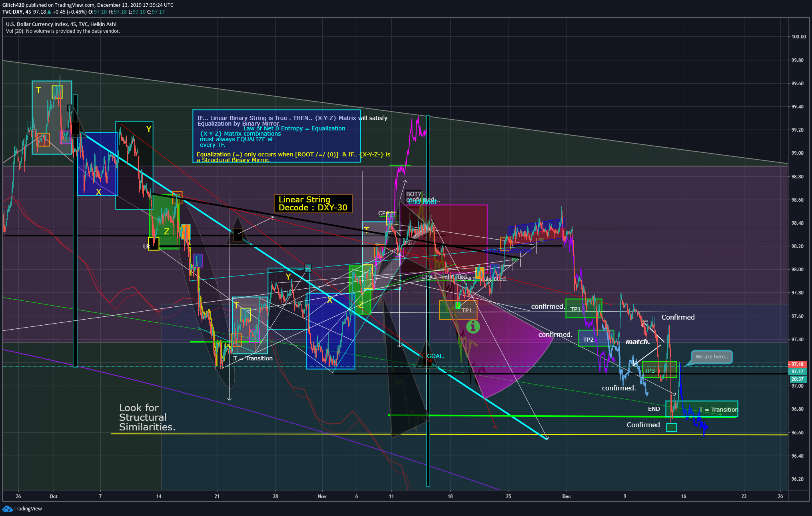Click the 100.00 price axis label

(x=798, y=36)
